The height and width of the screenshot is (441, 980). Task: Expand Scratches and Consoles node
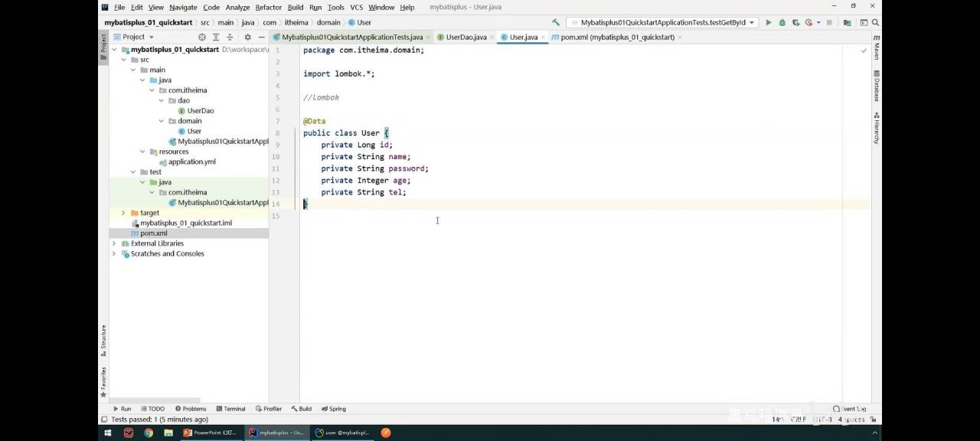[x=114, y=253]
